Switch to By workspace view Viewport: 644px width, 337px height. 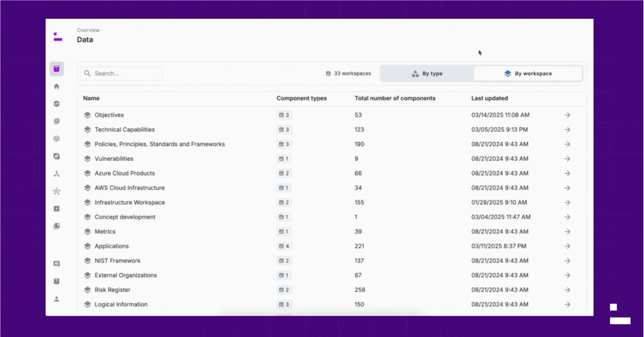(528, 74)
